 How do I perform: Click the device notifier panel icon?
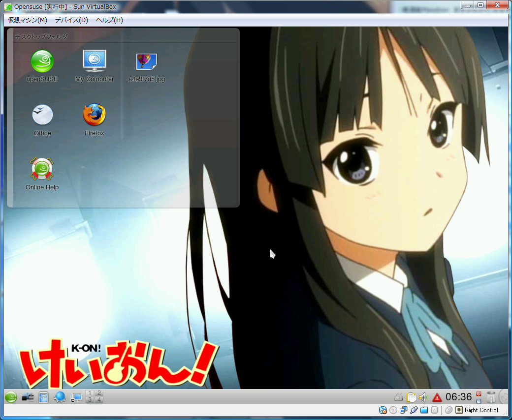coord(28,397)
